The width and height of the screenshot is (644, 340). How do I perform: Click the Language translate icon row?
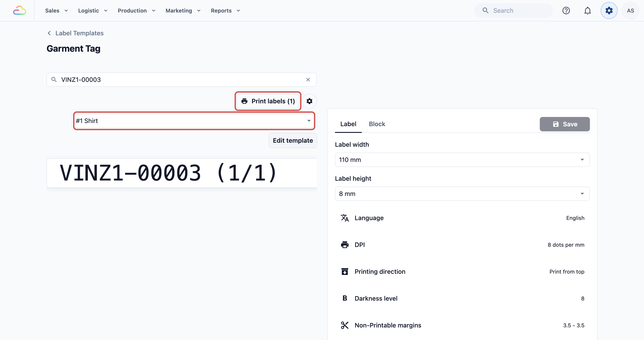point(462,218)
